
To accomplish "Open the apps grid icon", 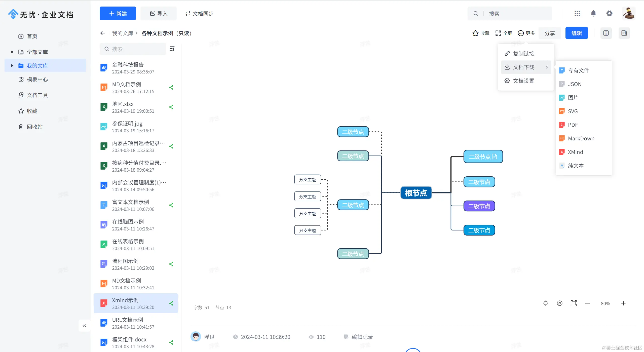I will click(x=577, y=13).
